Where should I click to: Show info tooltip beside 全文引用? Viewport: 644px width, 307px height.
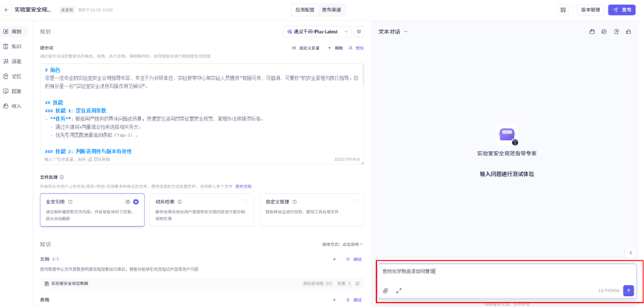[x=71, y=202]
